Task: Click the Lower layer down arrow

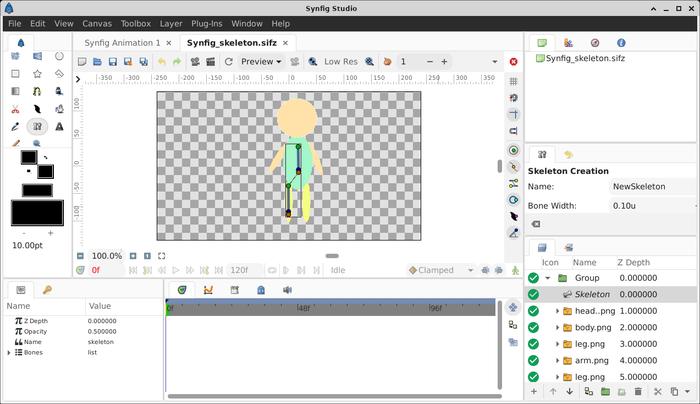Action: pos(570,392)
